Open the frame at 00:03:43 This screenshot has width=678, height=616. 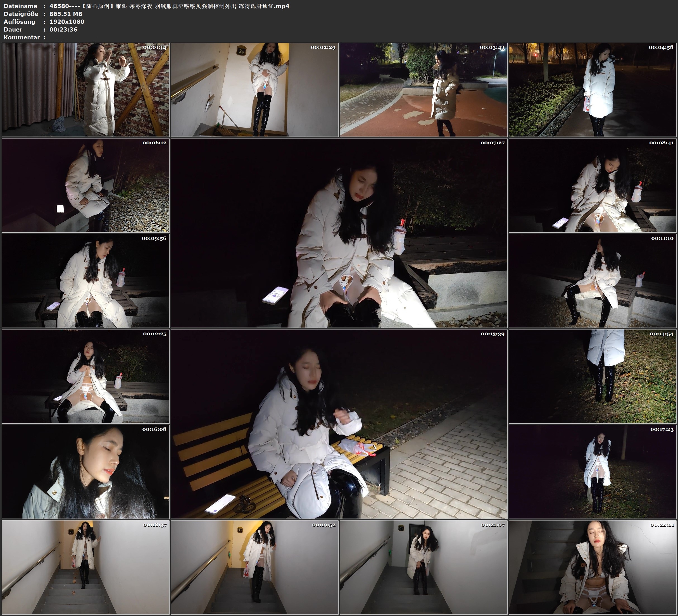tap(424, 90)
